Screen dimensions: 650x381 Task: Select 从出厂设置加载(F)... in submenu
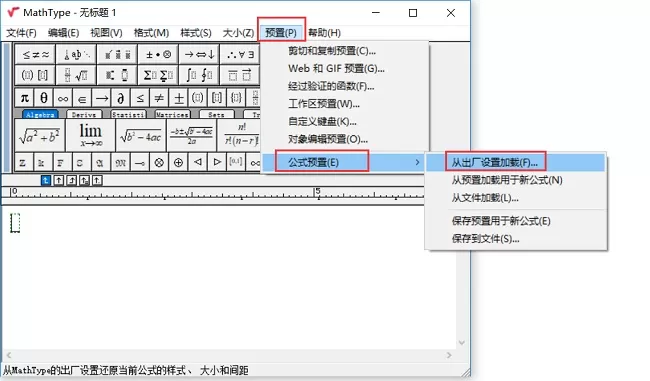[x=516, y=163]
